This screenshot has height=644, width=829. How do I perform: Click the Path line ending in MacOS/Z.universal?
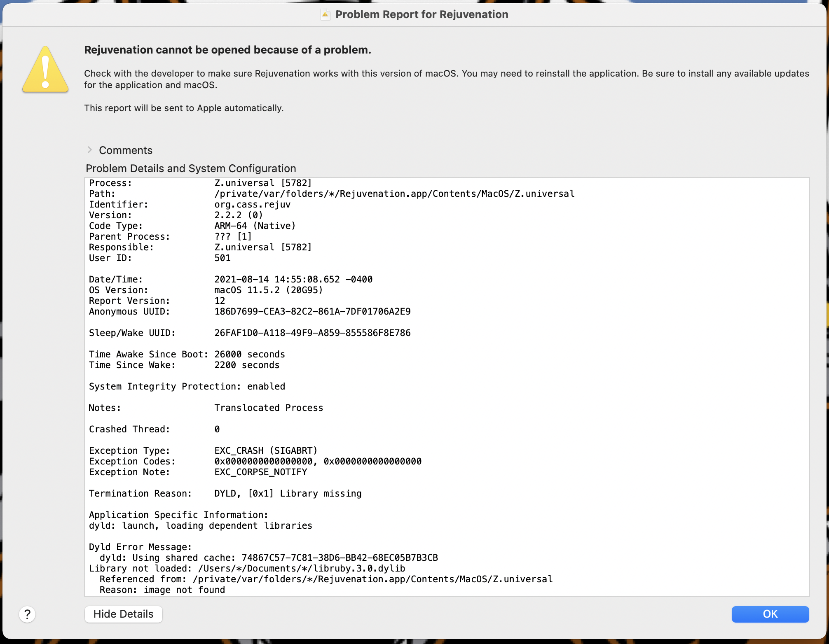click(x=394, y=194)
